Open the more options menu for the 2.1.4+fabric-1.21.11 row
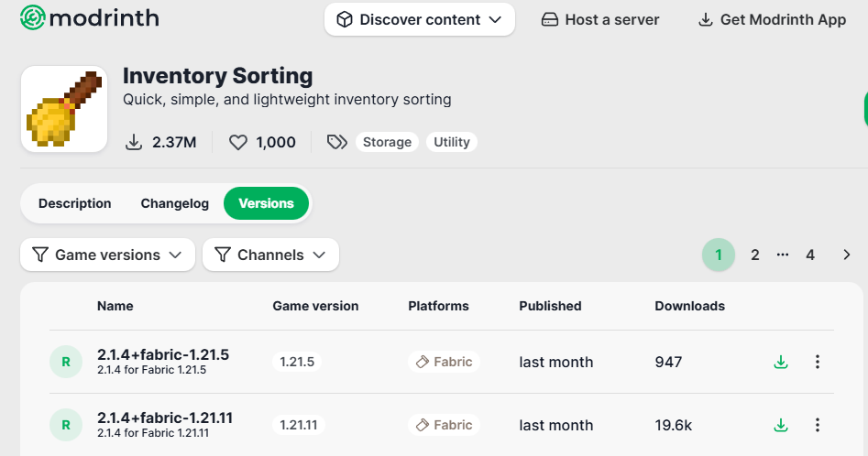The width and height of the screenshot is (868, 456). click(x=818, y=425)
